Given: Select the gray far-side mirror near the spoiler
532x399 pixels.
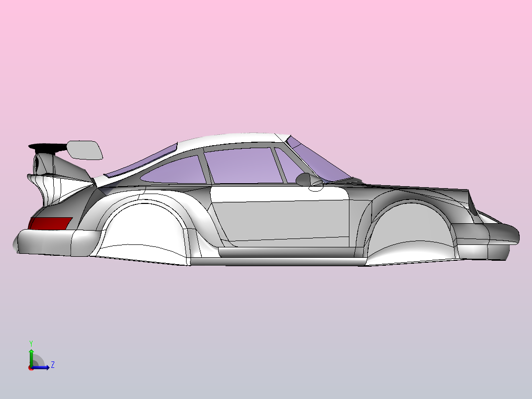Looking at the screenshot, I should [x=85, y=150].
